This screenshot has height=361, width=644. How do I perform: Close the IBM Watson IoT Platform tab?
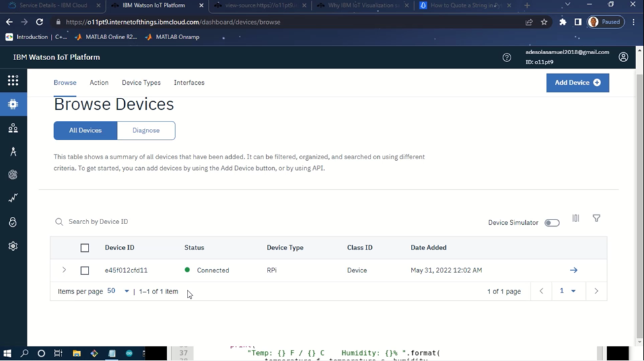pyautogui.click(x=201, y=5)
